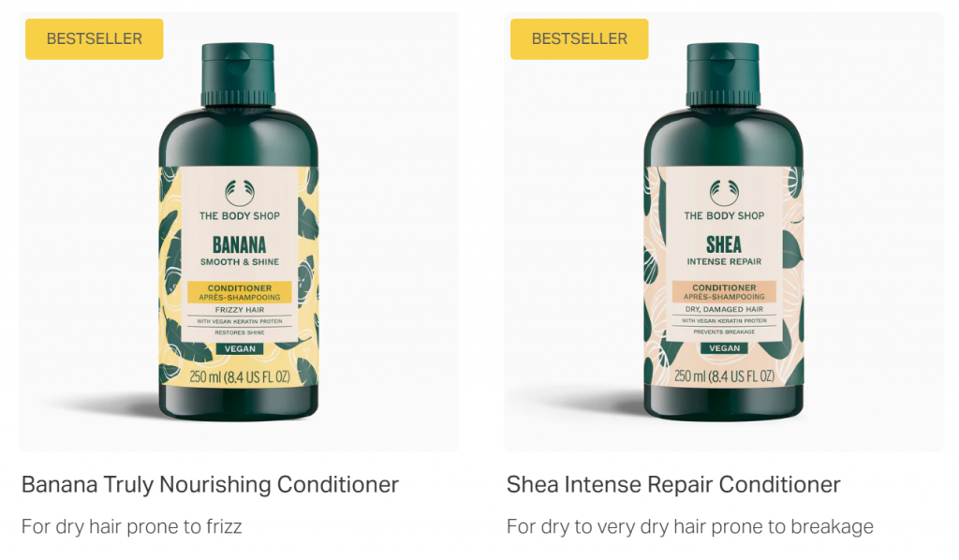Click 'FRIZZY HAIR' line on Banana label
Viewport: 959px width, 560px height.
pos(240,309)
